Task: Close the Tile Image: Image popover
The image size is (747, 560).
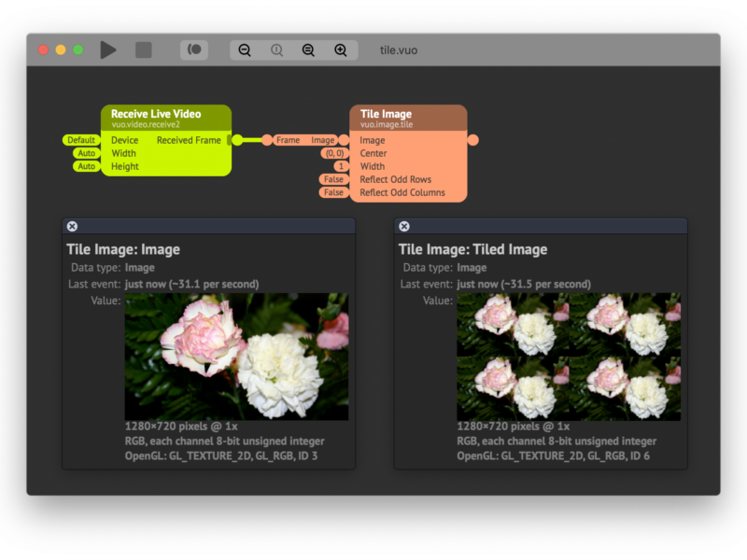Action: click(73, 226)
